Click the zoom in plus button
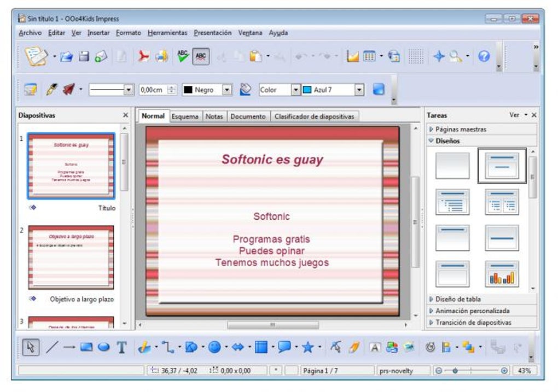Image resolution: width=558 pixels, height=392 pixels. [504, 371]
